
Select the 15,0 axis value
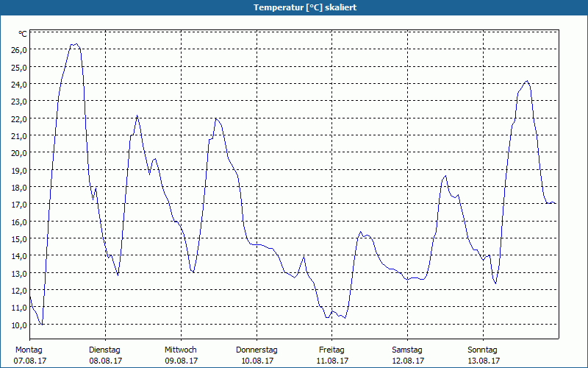(x=19, y=238)
